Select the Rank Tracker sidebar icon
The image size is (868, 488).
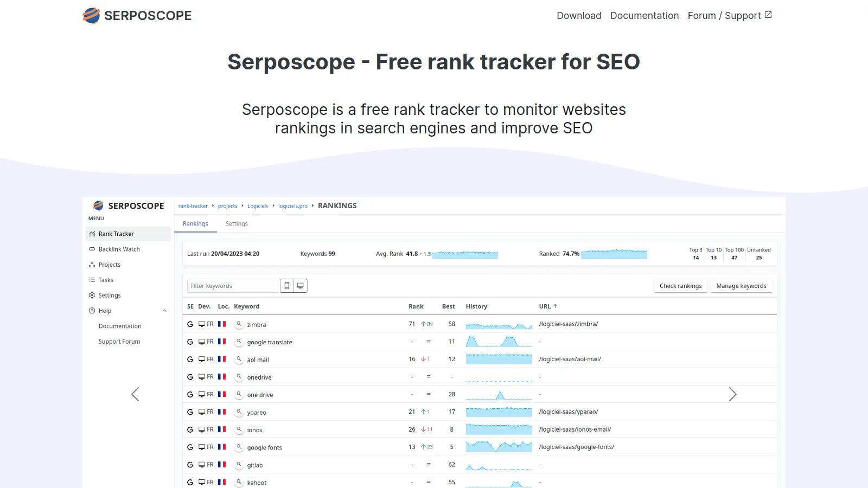pos(92,234)
